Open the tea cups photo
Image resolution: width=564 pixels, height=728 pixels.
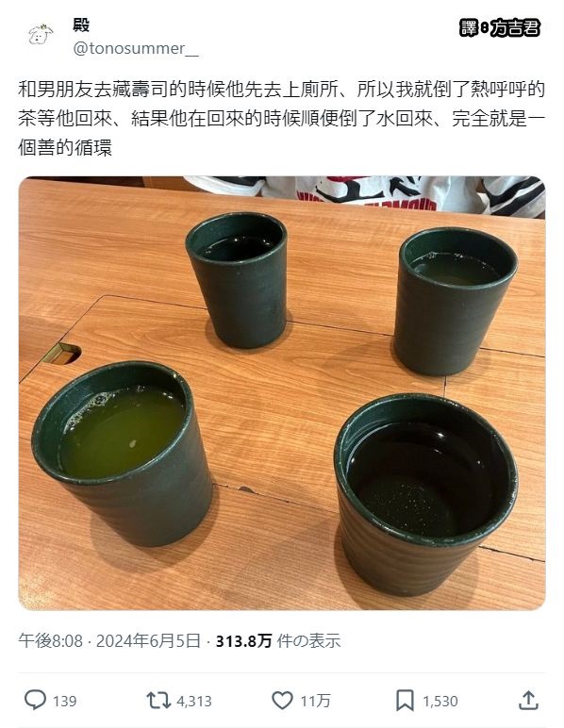pyautogui.click(x=282, y=393)
